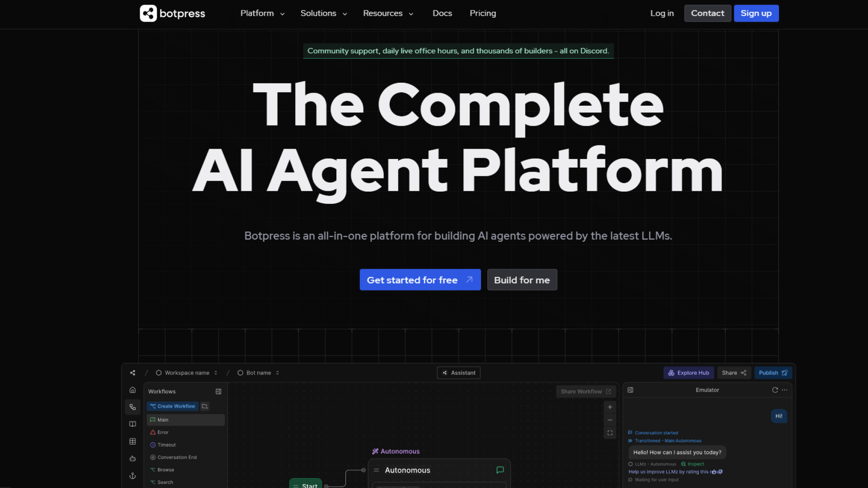868x488 pixels.
Task: Publish the bot with the Publish button
Action: [773, 373]
